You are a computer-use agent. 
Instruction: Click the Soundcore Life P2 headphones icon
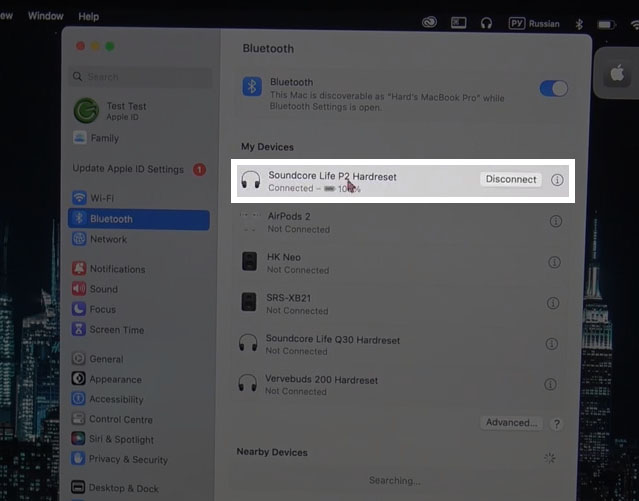tap(250, 180)
